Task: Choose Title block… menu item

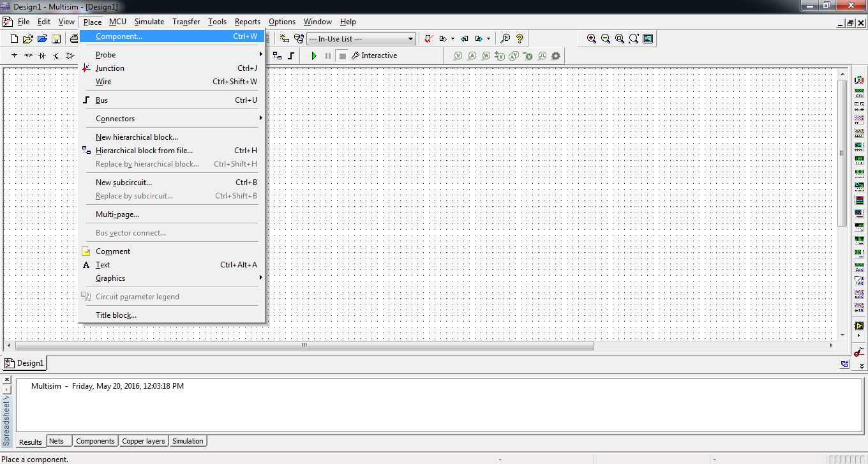Action: [172, 315]
